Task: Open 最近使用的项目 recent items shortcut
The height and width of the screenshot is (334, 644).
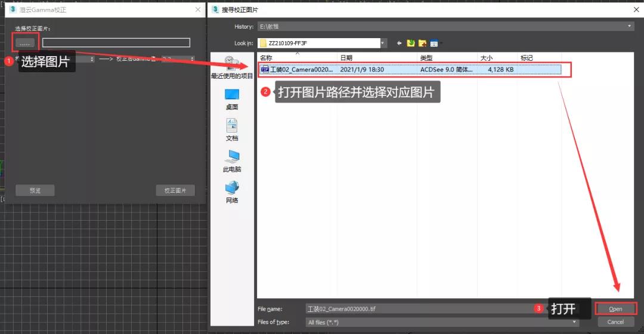Action: [x=231, y=67]
